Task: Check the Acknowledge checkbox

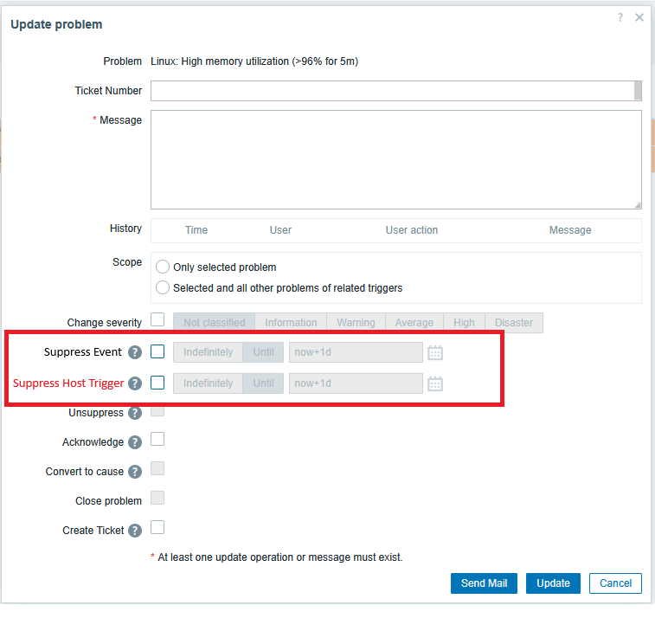Action: pos(157,439)
